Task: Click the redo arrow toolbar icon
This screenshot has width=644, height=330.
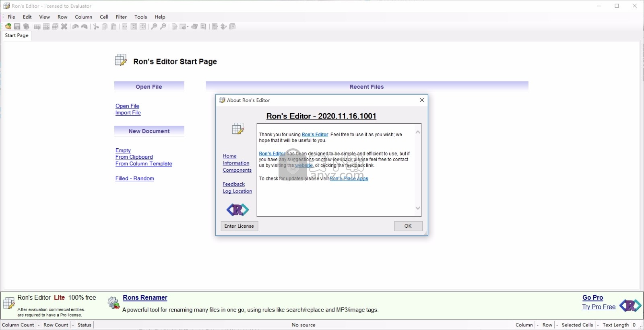Action: [85, 27]
